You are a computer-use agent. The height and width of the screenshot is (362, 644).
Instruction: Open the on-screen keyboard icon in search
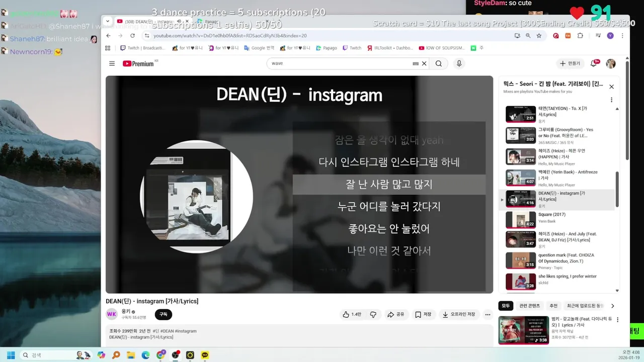(416, 63)
